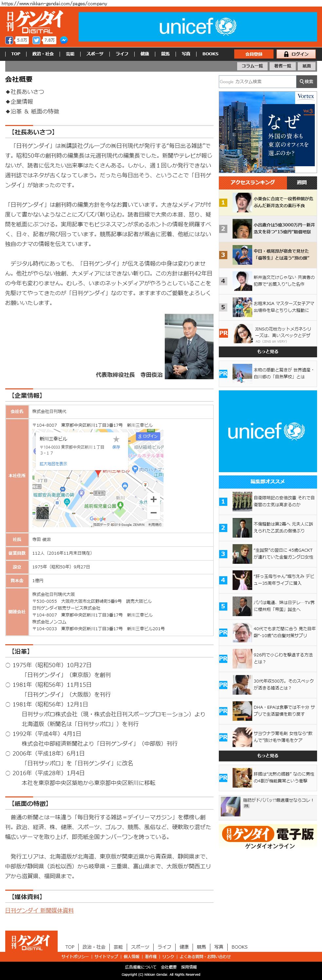
Task: Save 新川三幸ビル with the map star icon
Action: coord(116,439)
